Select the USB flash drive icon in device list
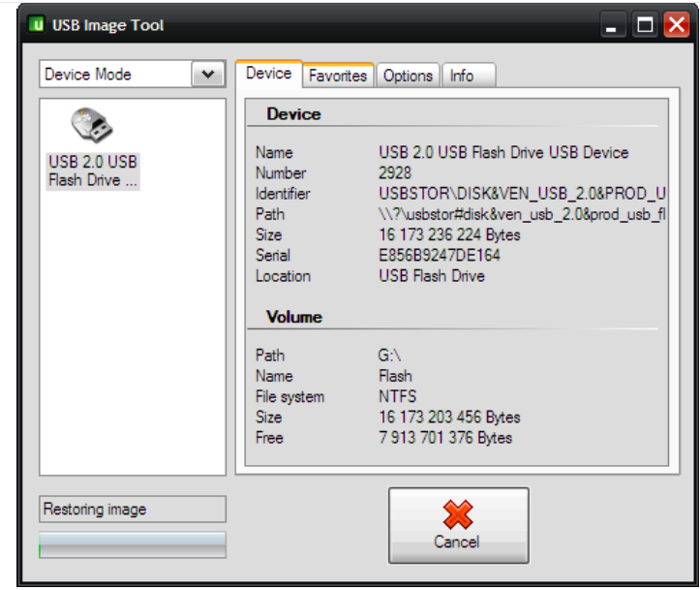Viewport: 700px width, 590px height. click(92, 125)
